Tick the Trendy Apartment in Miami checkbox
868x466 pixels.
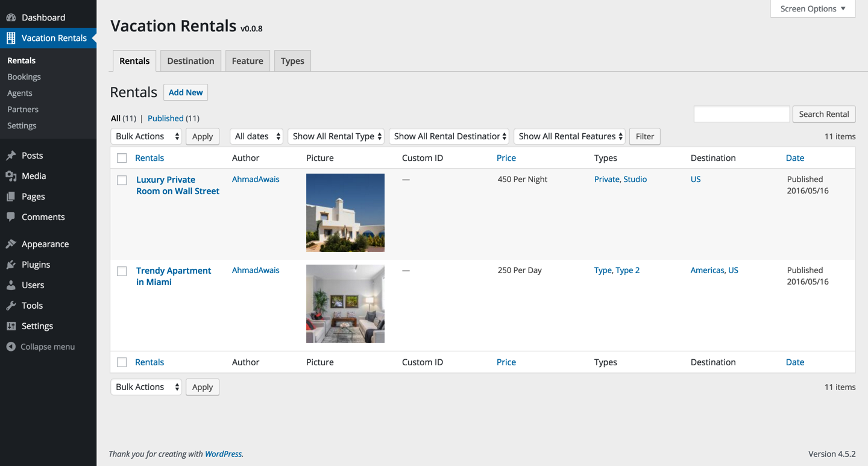click(x=122, y=271)
